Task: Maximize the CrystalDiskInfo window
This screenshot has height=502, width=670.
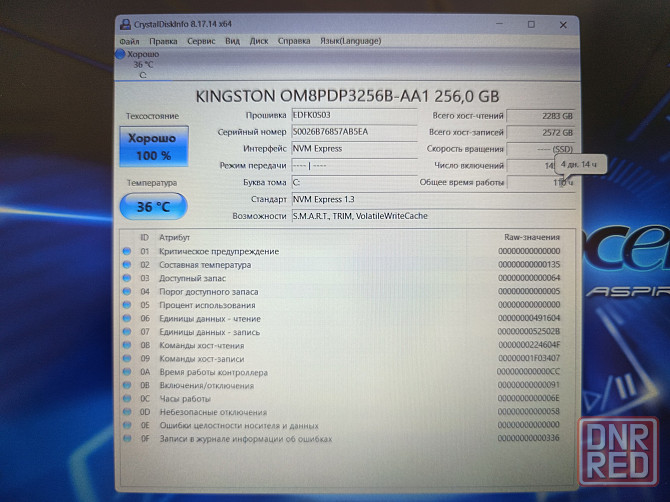Action: point(531,24)
